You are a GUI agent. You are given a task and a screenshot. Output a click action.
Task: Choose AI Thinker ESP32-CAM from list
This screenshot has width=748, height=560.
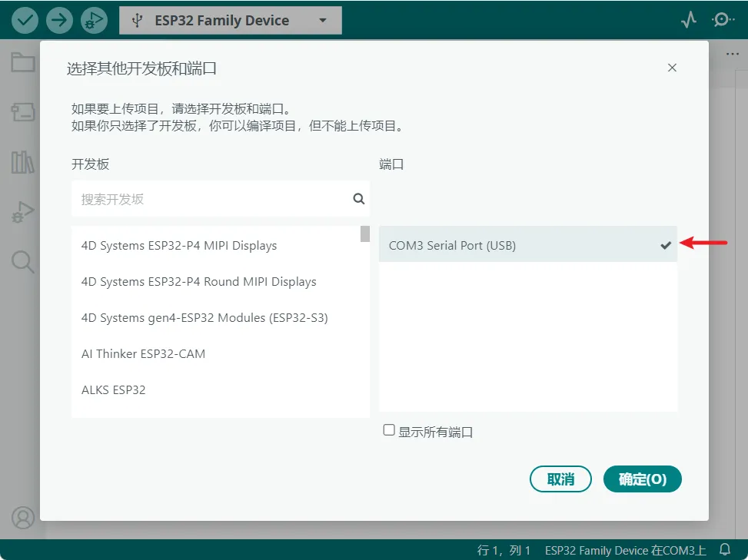pyautogui.click(x=144, y=354)
